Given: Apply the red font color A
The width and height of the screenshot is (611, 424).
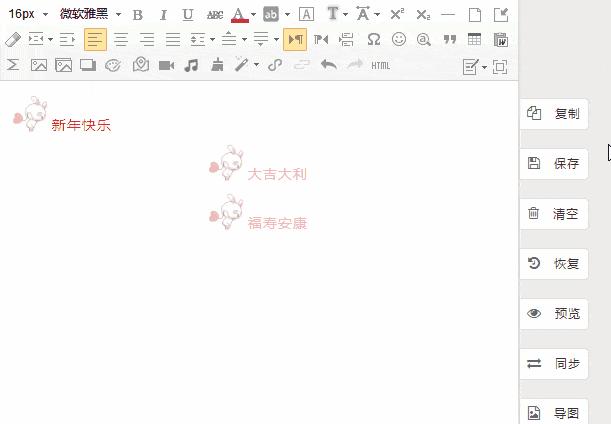Looking at the screenshot, I should coord(240,15).
